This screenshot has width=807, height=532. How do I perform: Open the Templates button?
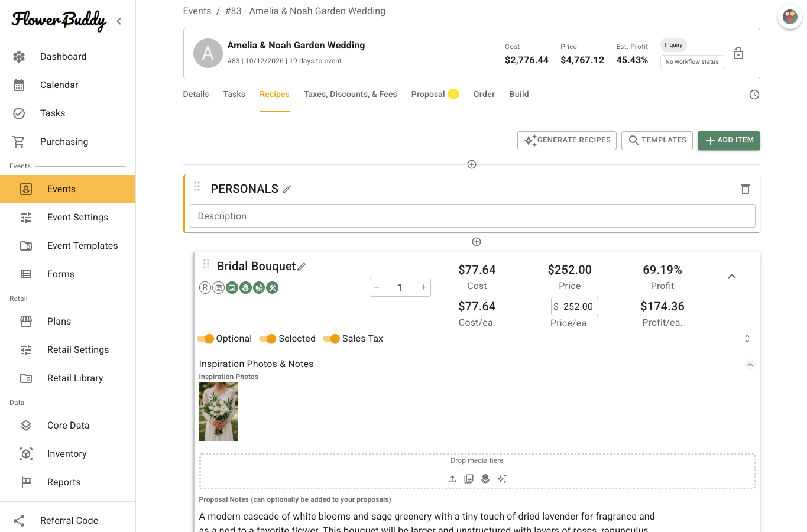[x=657, y=141]
